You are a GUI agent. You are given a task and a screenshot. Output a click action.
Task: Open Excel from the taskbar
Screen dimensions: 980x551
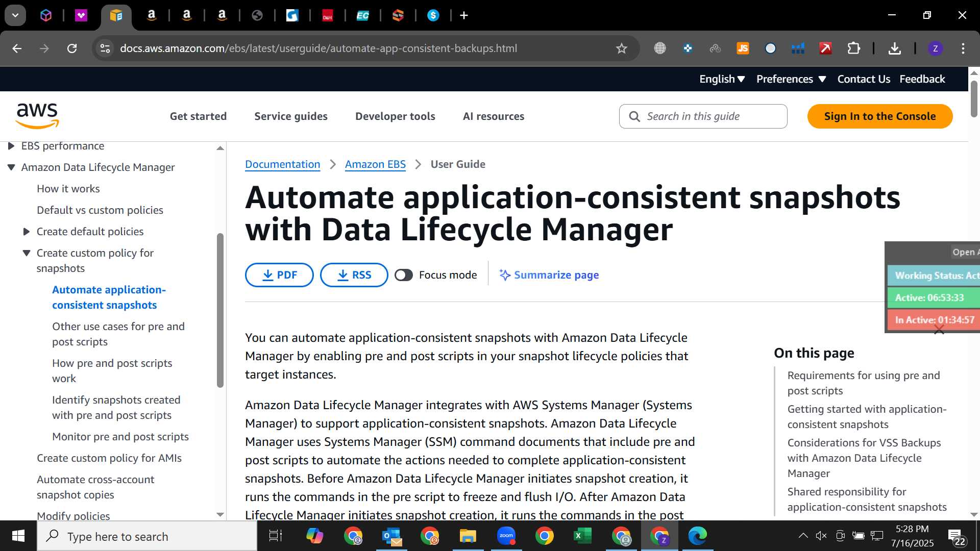tap(582, 536)
